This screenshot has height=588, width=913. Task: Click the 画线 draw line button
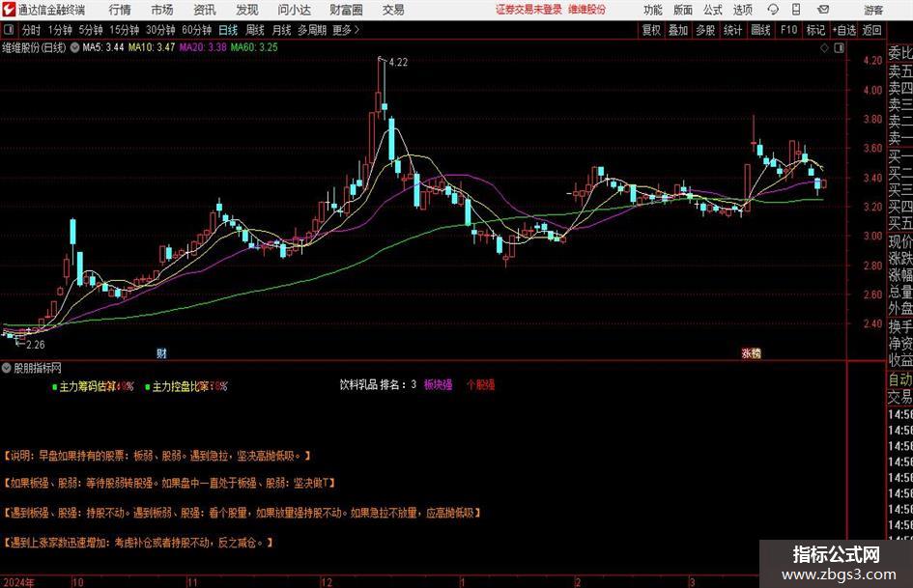(x=761, y=30)
